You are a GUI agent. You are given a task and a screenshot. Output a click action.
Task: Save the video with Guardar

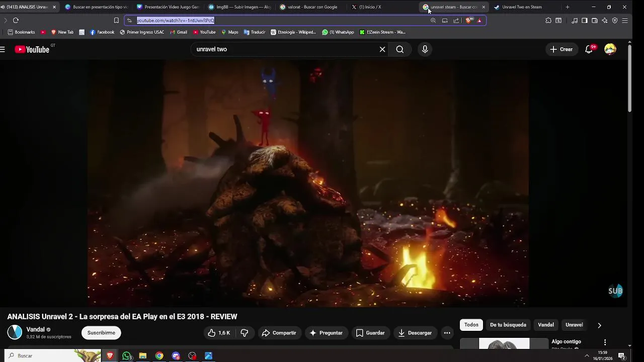370,333
